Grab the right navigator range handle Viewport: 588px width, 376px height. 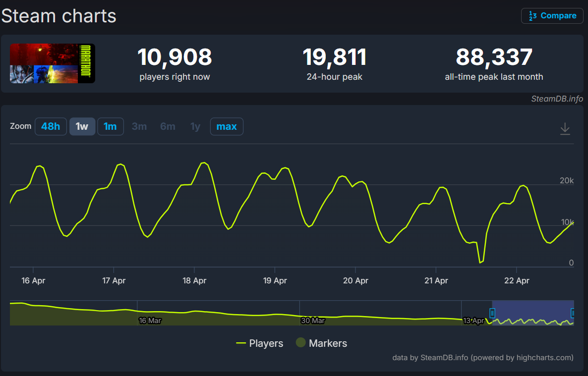coord(572,313)
